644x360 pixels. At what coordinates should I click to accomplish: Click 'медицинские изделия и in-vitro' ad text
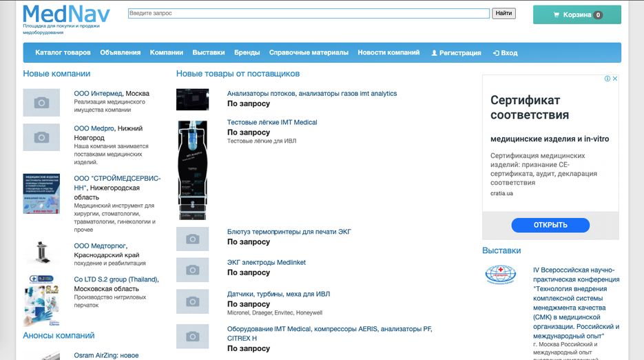coord(550,139)
